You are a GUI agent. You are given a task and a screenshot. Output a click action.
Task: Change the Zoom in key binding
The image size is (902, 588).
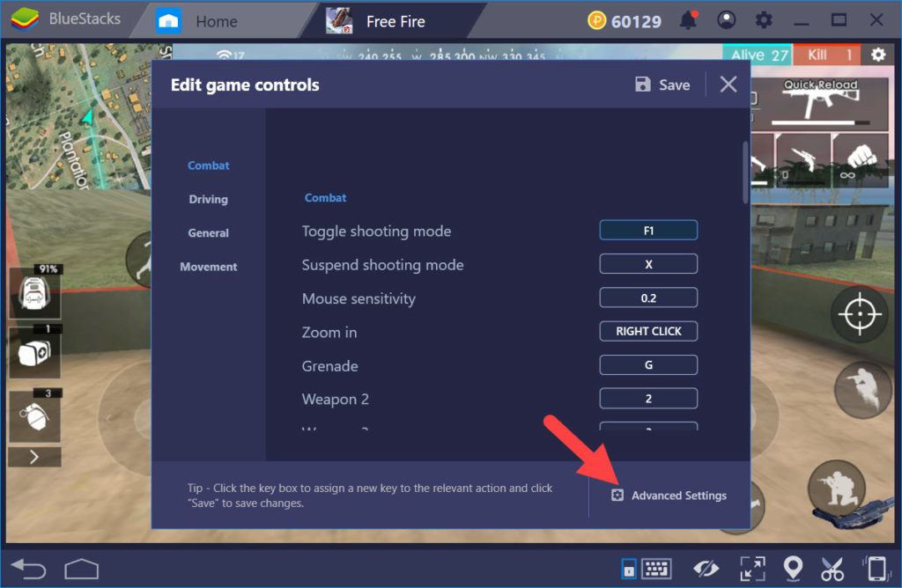pyautogui.click(x=648, y=331)
